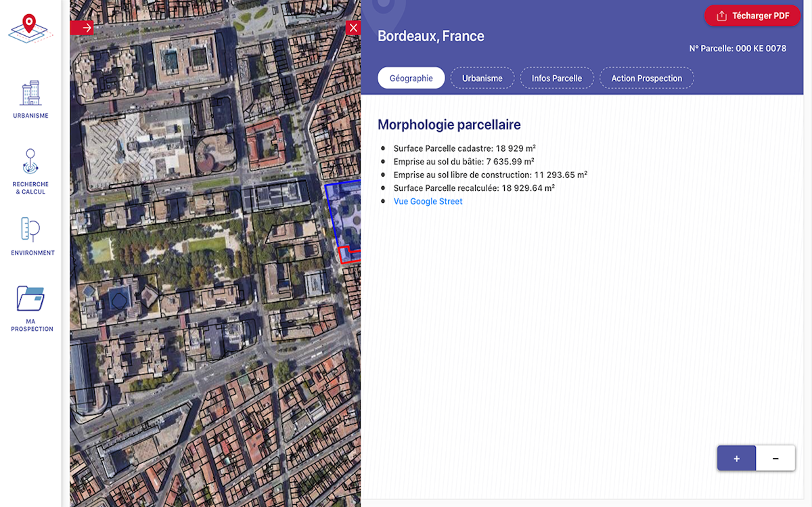
Task: Open the Vue Google Street link
Action: click(428, 202)
